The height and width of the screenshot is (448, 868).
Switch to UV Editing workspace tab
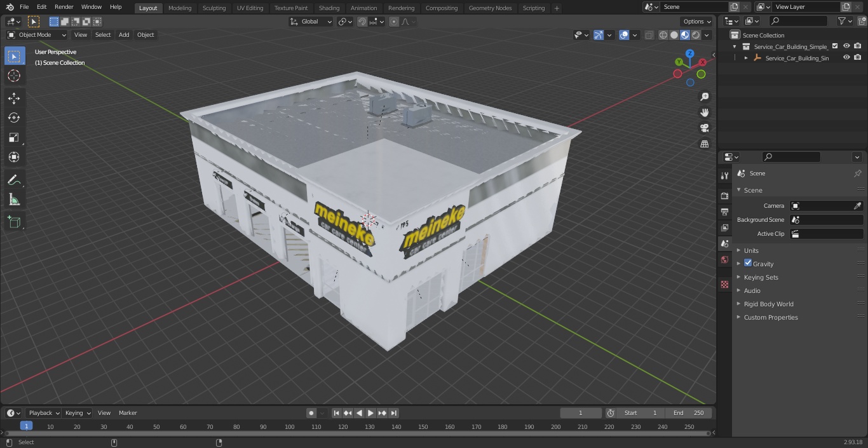(x=250, y=8)
